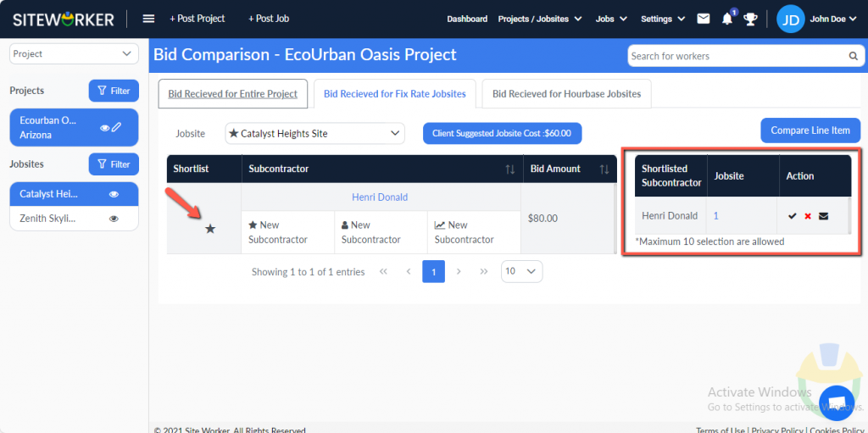This screenshot has height=433, width=868.
Task: Sort by Subcontractor column arrows
Action: [509, 169]
